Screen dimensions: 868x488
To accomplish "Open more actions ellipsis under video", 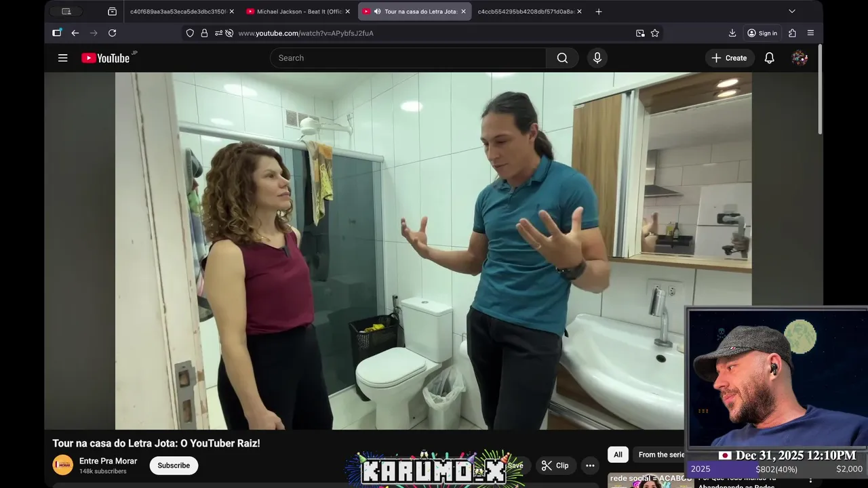I will tap(590, 466).
